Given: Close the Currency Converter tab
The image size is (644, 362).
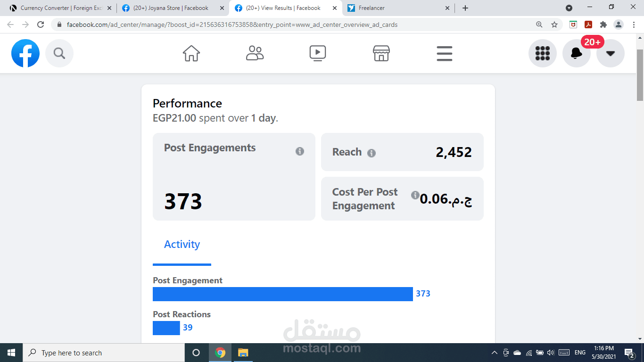Looking at the screenshot, I should pos(109,8).
